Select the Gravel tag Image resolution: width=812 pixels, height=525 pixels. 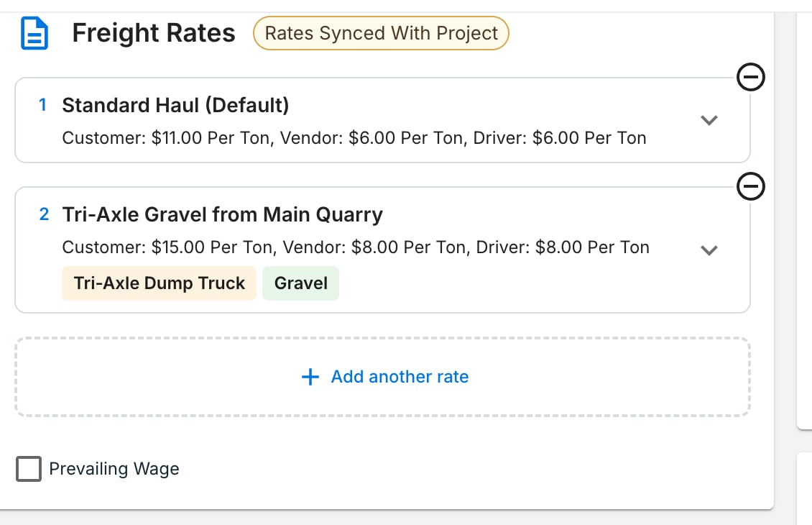pos(301,283)
